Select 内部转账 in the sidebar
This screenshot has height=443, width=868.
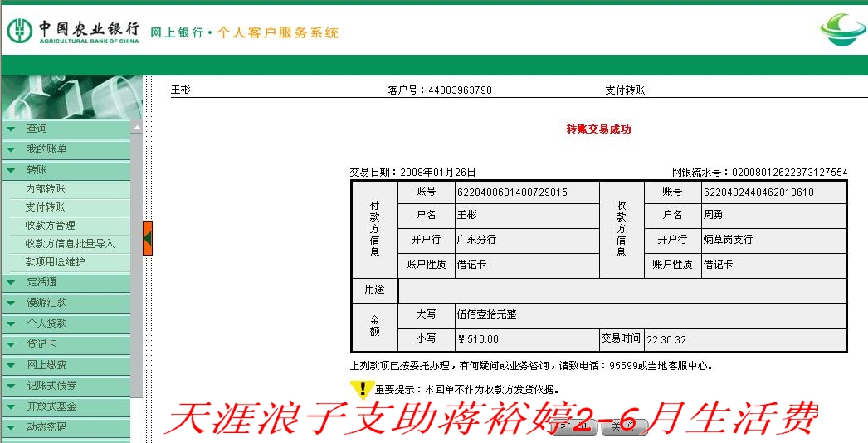click(x=46, y=189)
